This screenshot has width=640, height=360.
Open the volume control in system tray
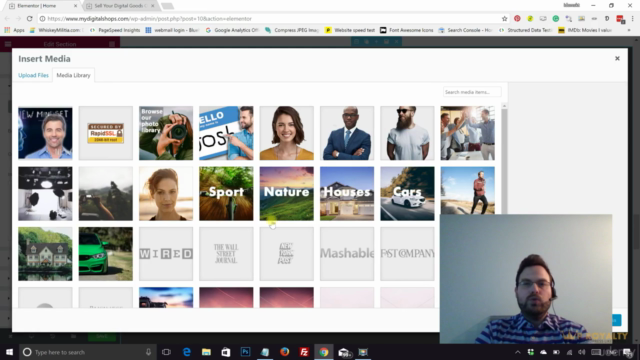[582, 352]
